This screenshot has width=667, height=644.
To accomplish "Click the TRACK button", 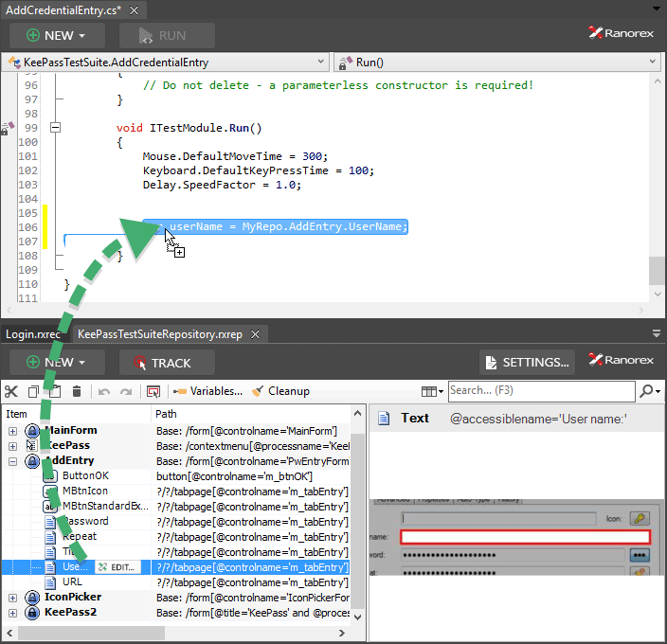I will point(167,363).
